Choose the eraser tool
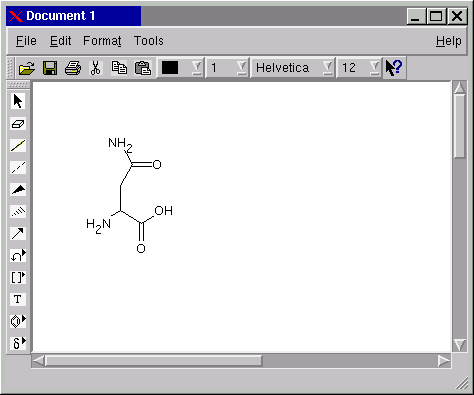 (18, 124)
